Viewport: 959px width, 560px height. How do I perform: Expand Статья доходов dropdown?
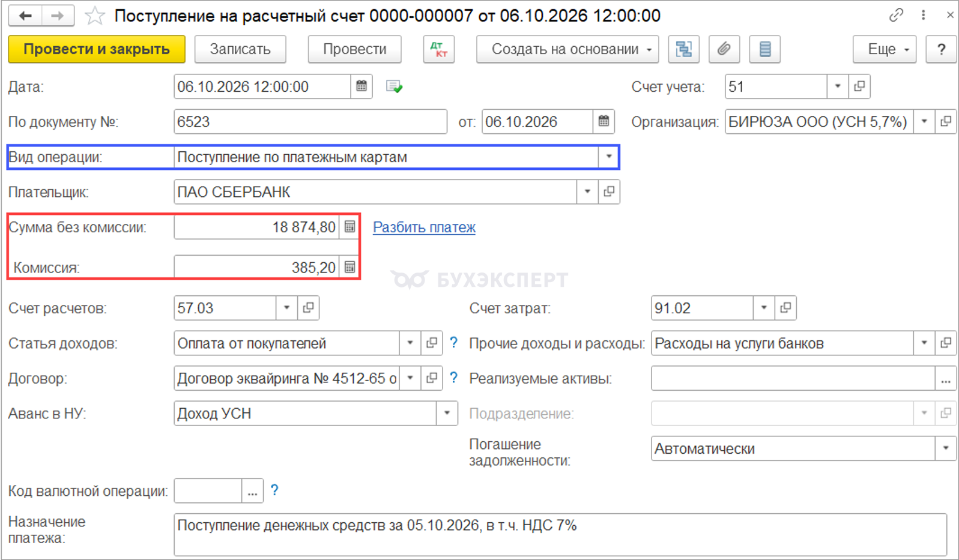point(410,343)
